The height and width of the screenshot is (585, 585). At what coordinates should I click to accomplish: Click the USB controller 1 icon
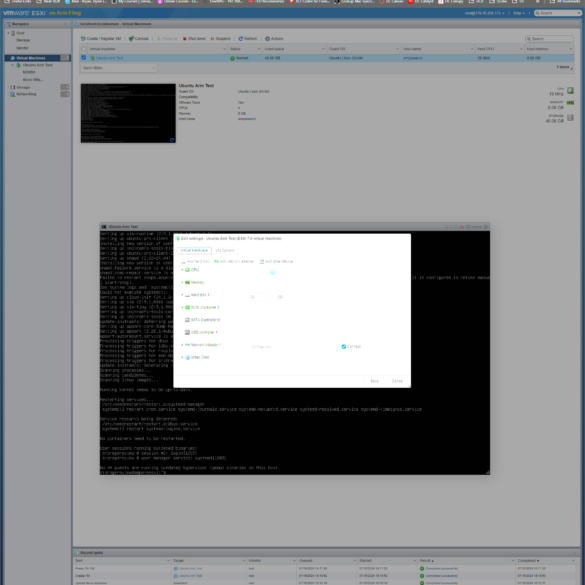(187, 332)
